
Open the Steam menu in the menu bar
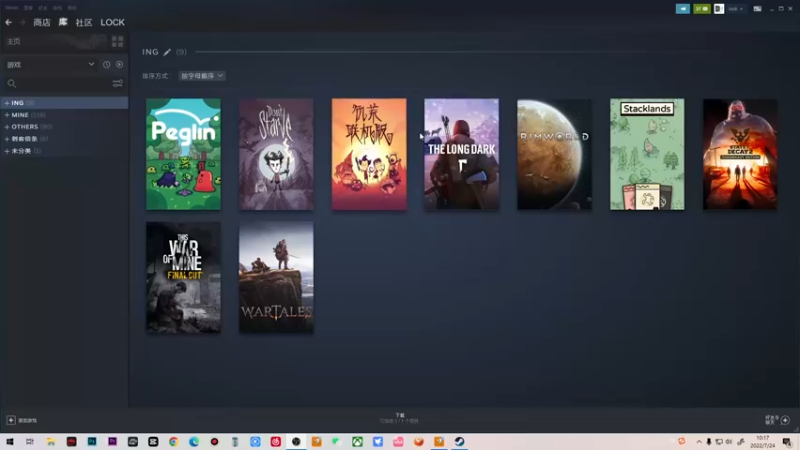coord(11,8)
